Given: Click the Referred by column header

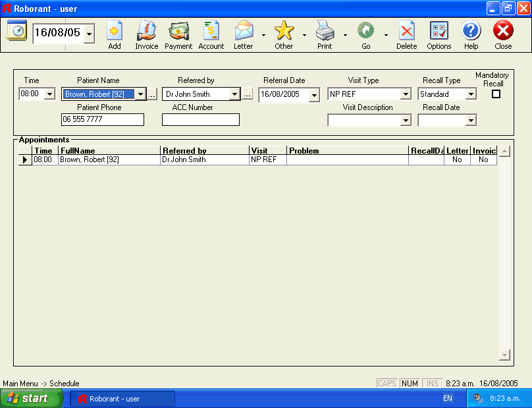Looking at the screenshot, I should (x=205, y=150).
